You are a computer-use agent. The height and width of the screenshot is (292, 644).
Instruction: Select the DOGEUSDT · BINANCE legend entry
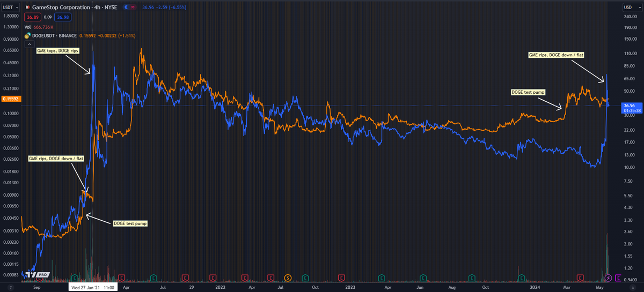pos(55,35)
